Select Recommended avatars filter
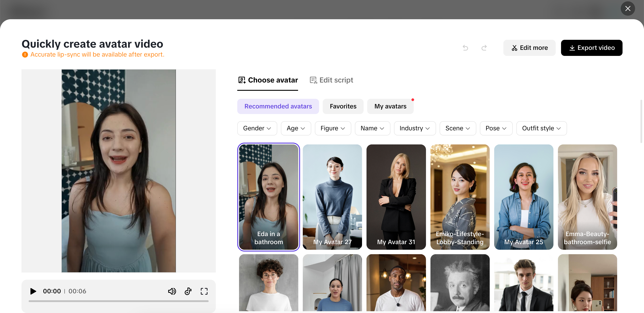This screenshot has width=644, height=313. [278, 106]
